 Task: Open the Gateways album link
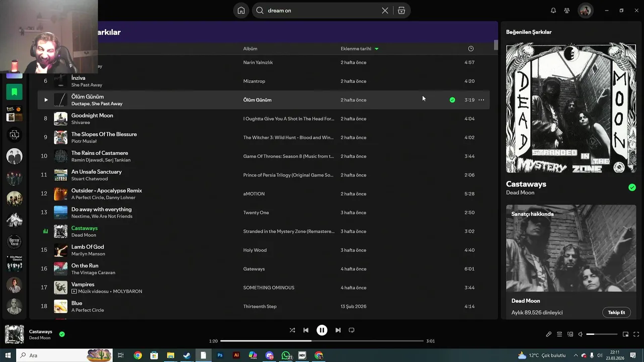click(x=254, y=269)
